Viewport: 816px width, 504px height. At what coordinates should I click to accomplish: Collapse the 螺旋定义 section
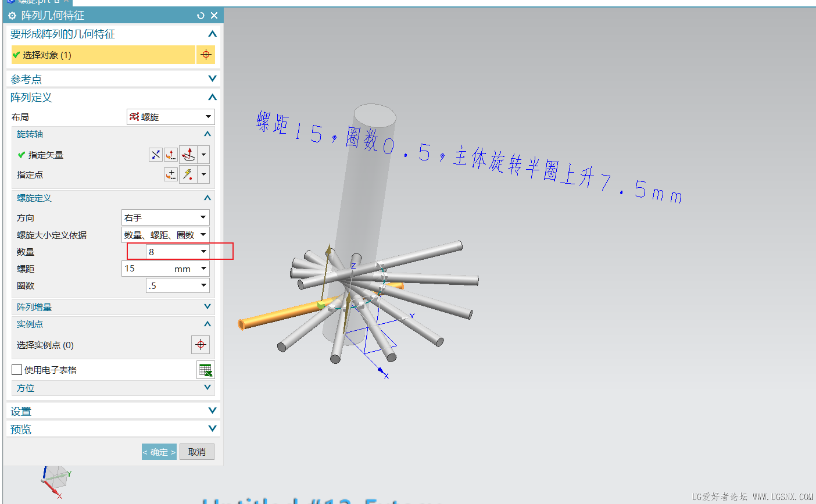pyautogui.click(x=207, y=198)
